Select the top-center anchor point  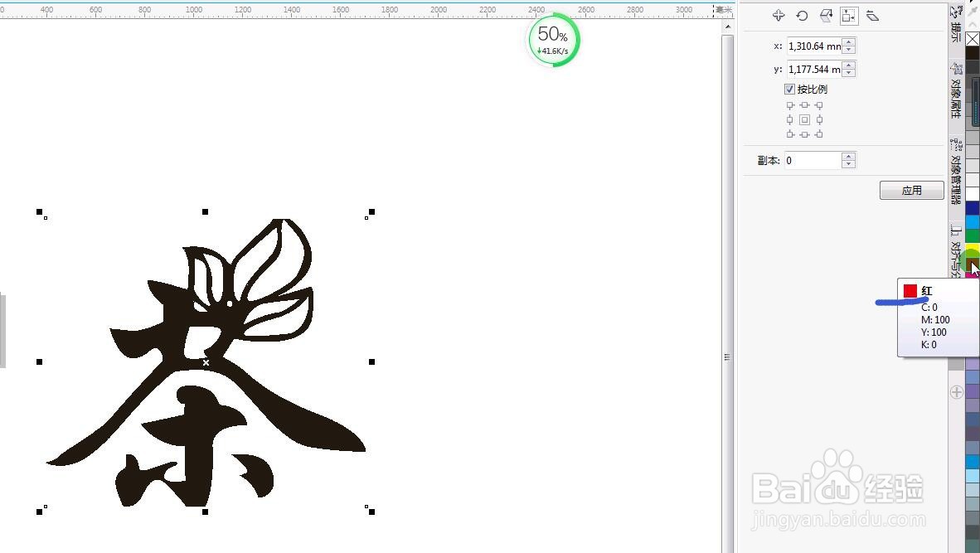(804, 105)
